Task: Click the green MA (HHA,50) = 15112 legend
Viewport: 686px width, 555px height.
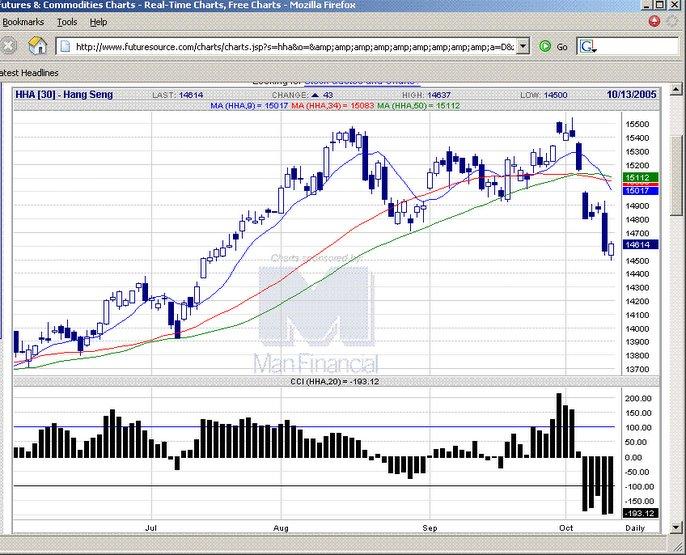Action: pyautogui.click(x=419, y=105)
